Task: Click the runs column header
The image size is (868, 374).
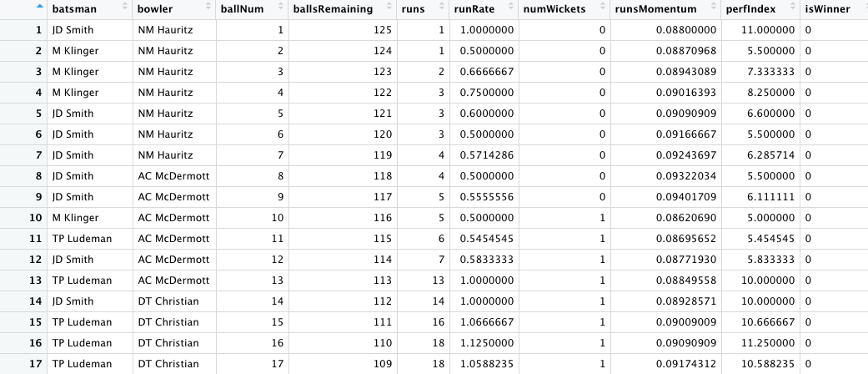Action: (415, 9)
